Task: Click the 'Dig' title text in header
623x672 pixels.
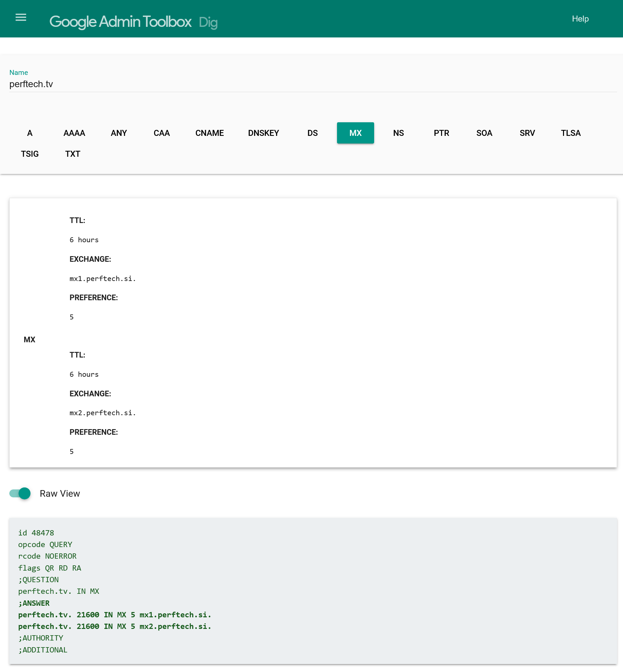Action: click(208, 22)
